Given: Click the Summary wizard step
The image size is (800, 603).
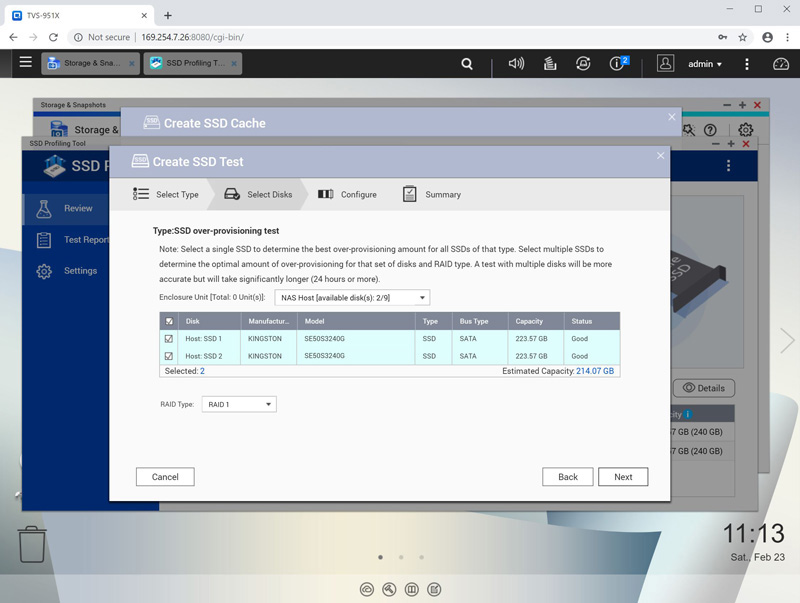Looking at the screenshot, I should coord(432,194).
